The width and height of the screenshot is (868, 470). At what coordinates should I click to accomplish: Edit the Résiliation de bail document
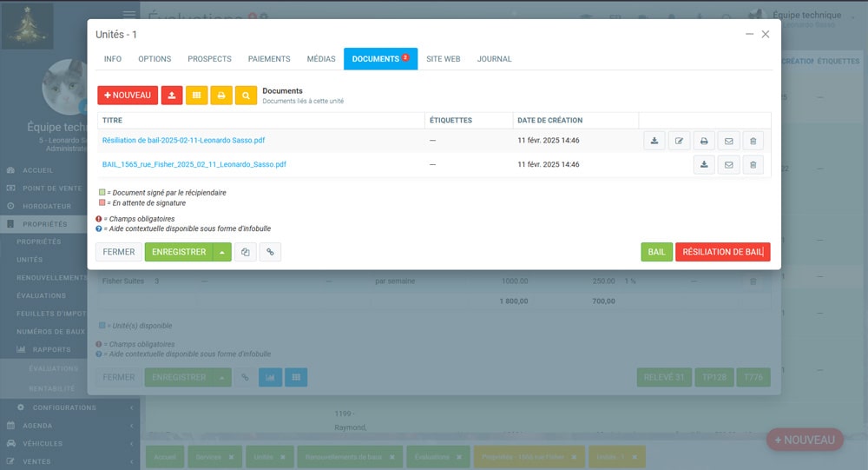pos(679,141)
